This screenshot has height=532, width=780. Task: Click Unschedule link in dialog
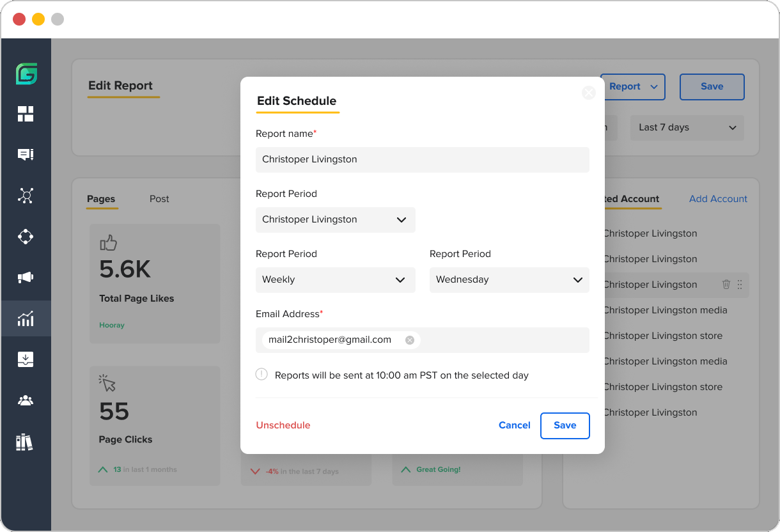[283, 425]
